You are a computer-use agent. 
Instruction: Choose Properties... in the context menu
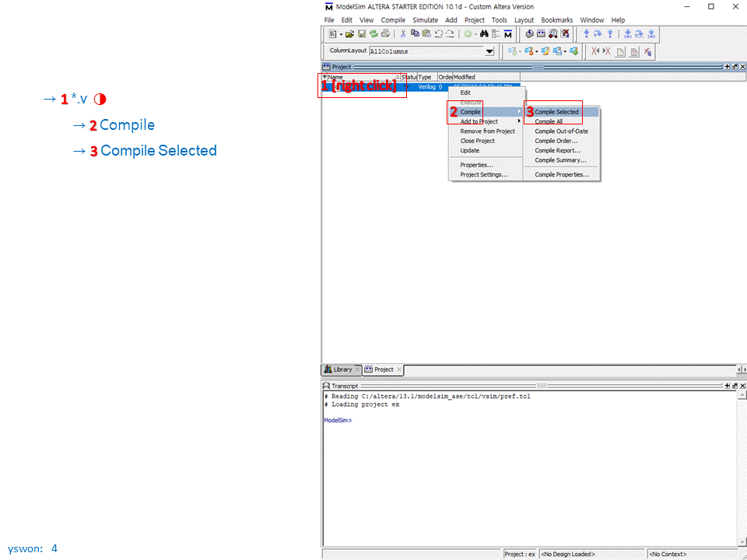486,165
